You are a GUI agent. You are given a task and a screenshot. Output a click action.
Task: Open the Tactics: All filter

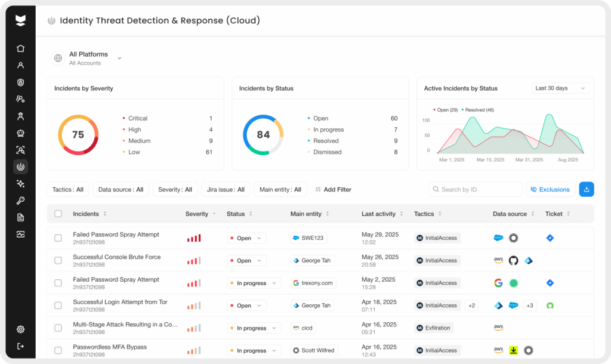pos(68,190)
